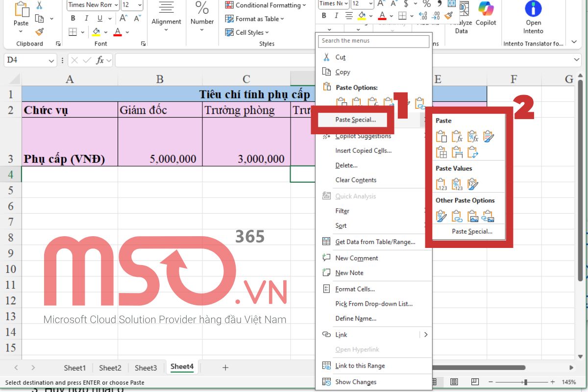The height and width of the screenshot is (392, 588).
Task: Switch to the Sheet2 tab
Action: [x=110, y=367]
